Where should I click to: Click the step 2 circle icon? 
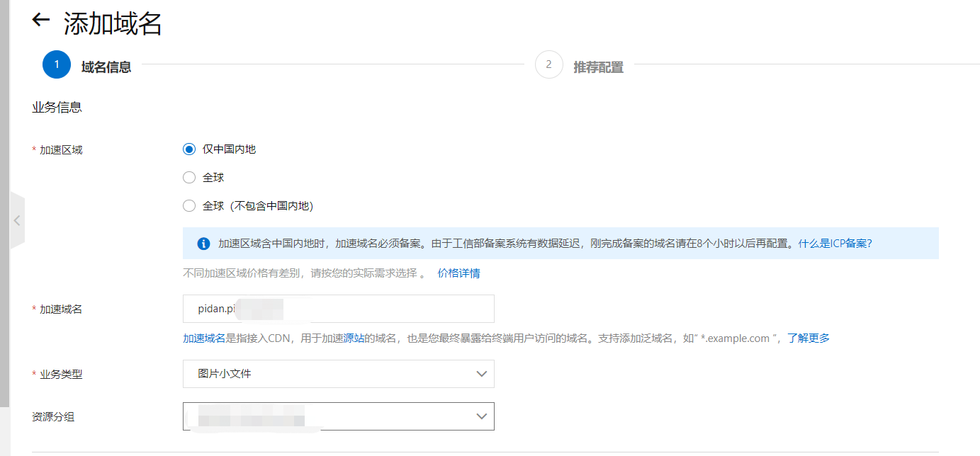[x=548, y=65]
